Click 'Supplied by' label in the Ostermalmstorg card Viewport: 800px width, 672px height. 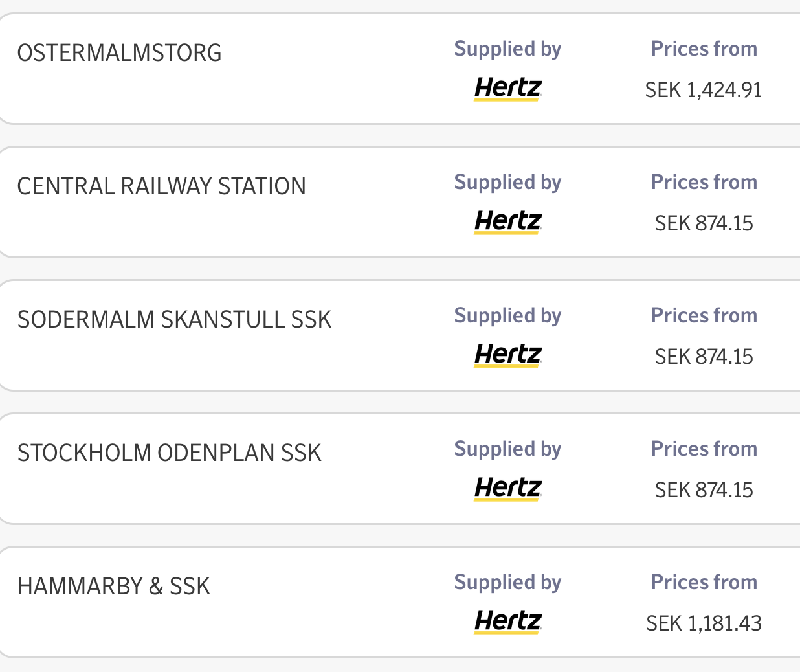(x=507, y=49)
